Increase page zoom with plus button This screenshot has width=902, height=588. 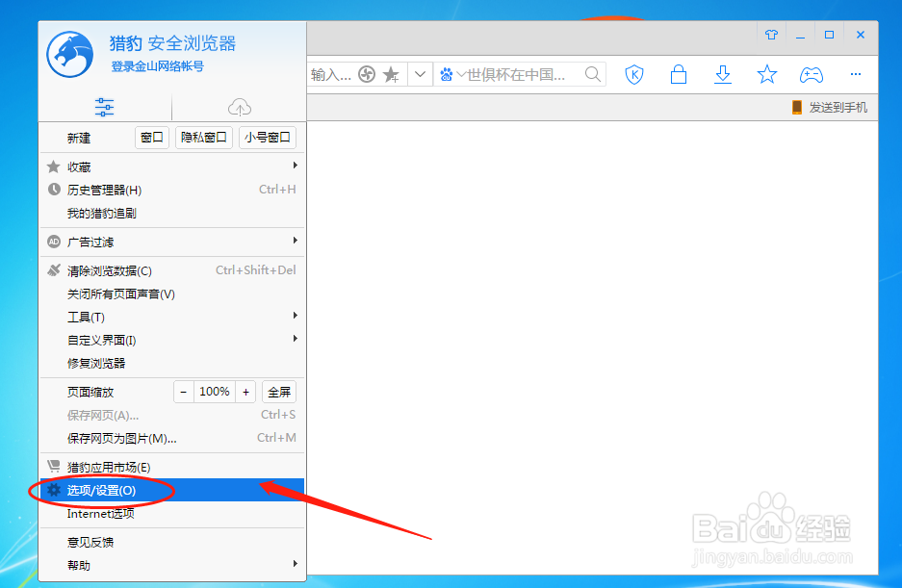click(245, 392)
